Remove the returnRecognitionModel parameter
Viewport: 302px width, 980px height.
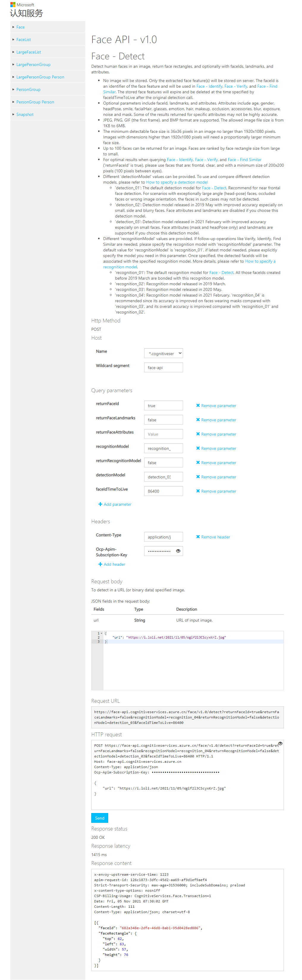click(x=216, y=463)
